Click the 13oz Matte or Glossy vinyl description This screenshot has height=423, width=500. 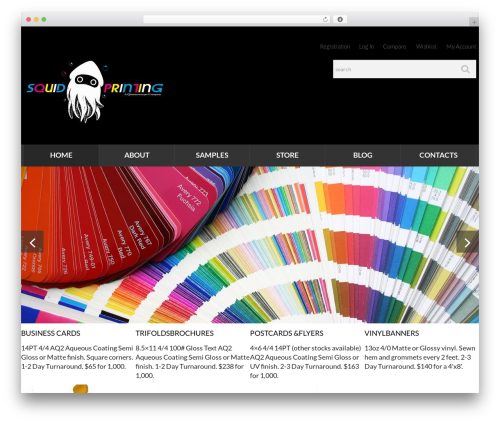click(420, 357)
